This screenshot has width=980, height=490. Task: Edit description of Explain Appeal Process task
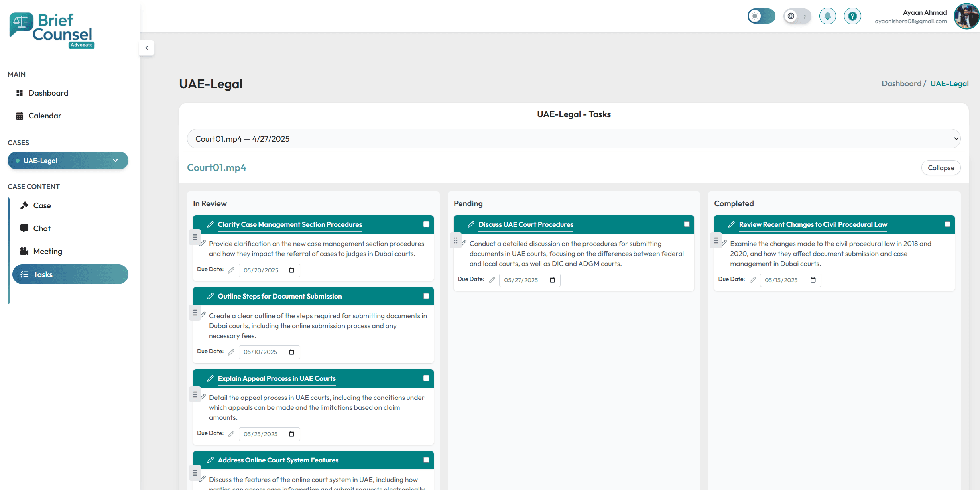point(203,397)
